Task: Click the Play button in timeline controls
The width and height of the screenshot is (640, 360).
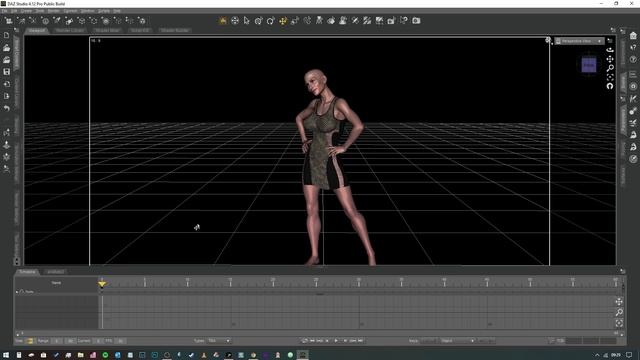Action: pos(336,341)
